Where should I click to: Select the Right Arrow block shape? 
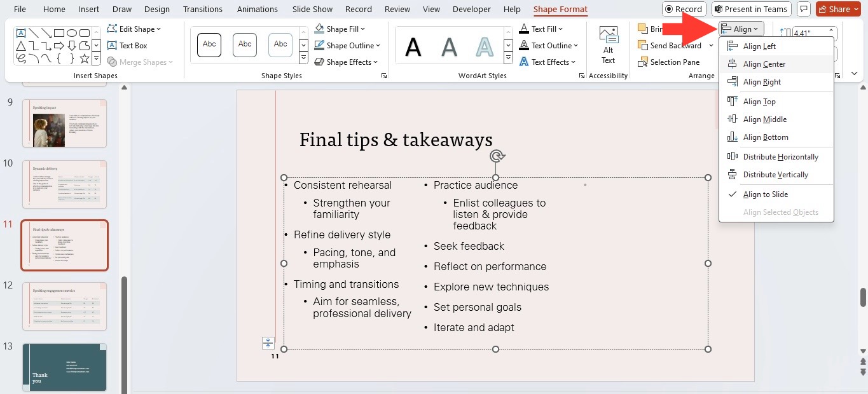pyautogui.click(x=59, y=46)
